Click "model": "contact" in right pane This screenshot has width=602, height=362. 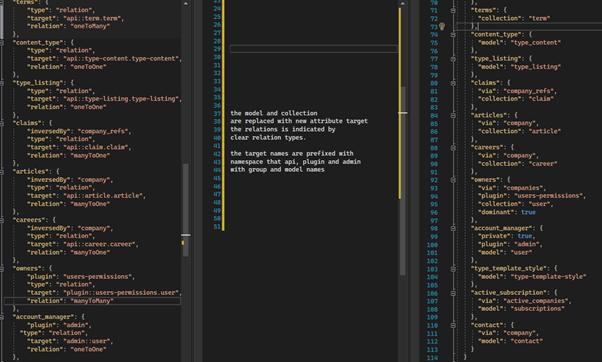point(511,341)
